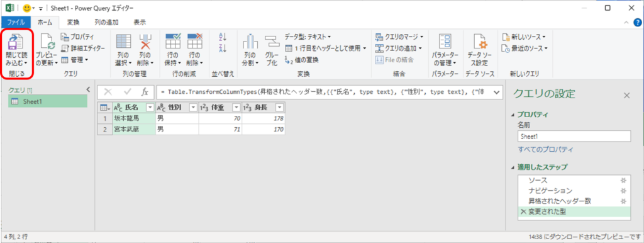
Task: Select the ソース applied step
Action: pyautogui.click(x=574, y=181)
